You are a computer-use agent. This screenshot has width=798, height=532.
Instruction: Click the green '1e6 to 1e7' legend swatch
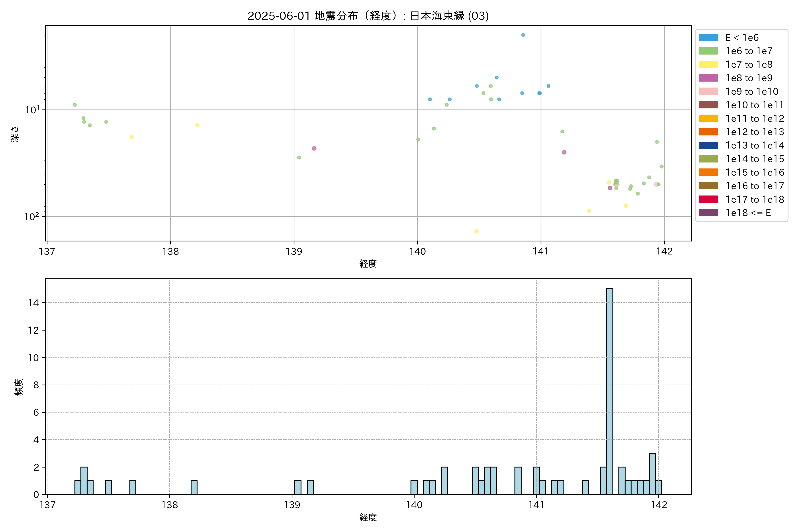[708, 51]
